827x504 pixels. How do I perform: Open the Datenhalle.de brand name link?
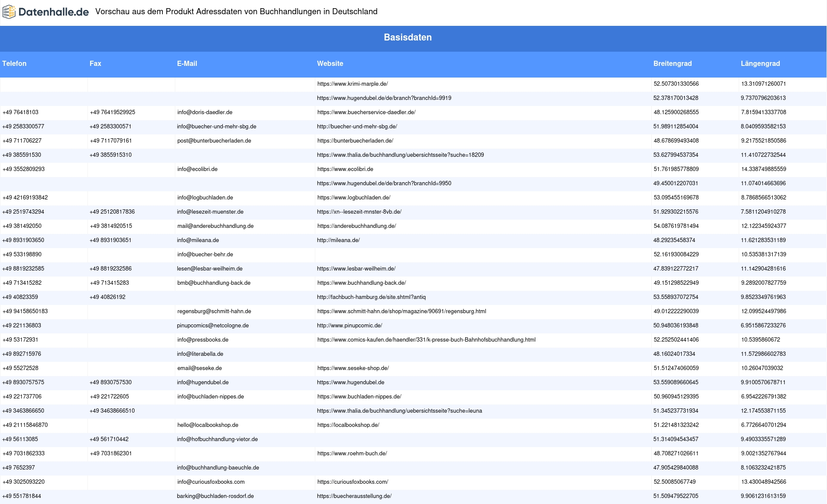54,12
